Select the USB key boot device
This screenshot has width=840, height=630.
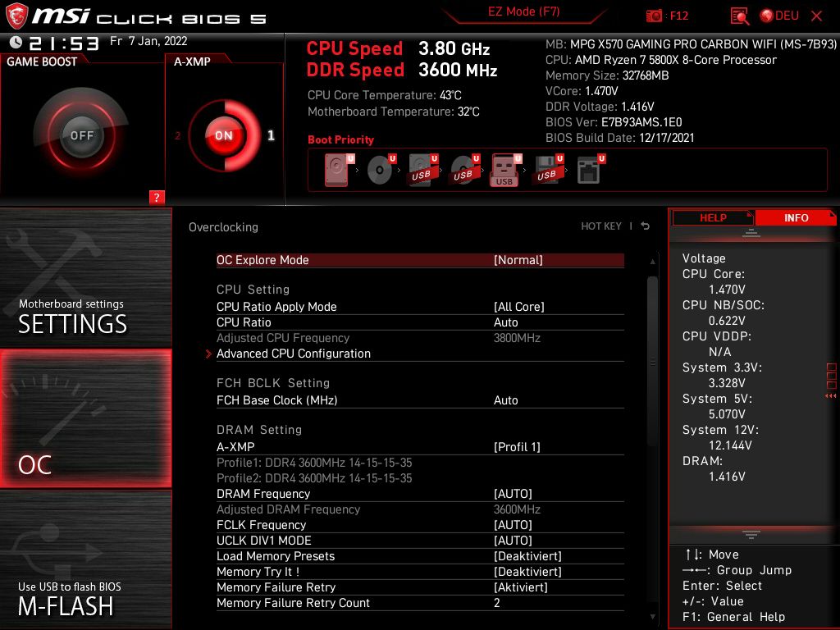tap(506, 170)
